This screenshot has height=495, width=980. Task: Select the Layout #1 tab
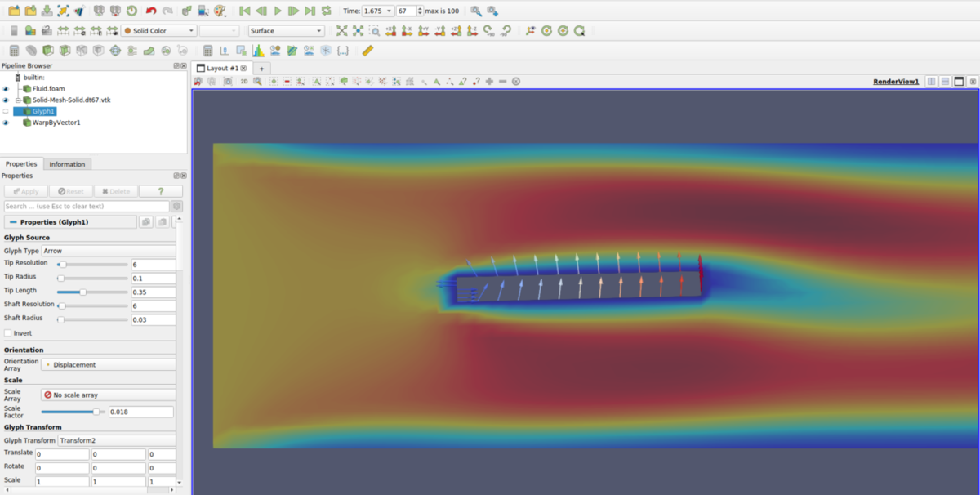click(222, 69)
